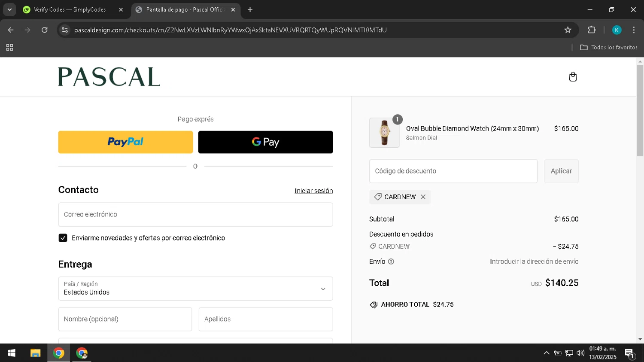Focus the Apellidos field
The height and width of the screenshot is (362, 644).
click(266, 319)
